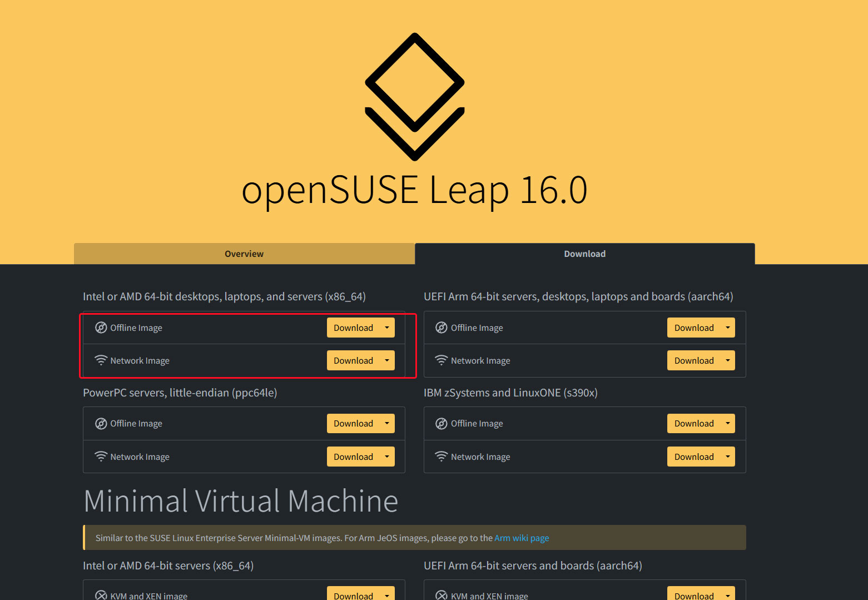Click the x86_64 Network Image wifi icon

(x=101, y=360)
